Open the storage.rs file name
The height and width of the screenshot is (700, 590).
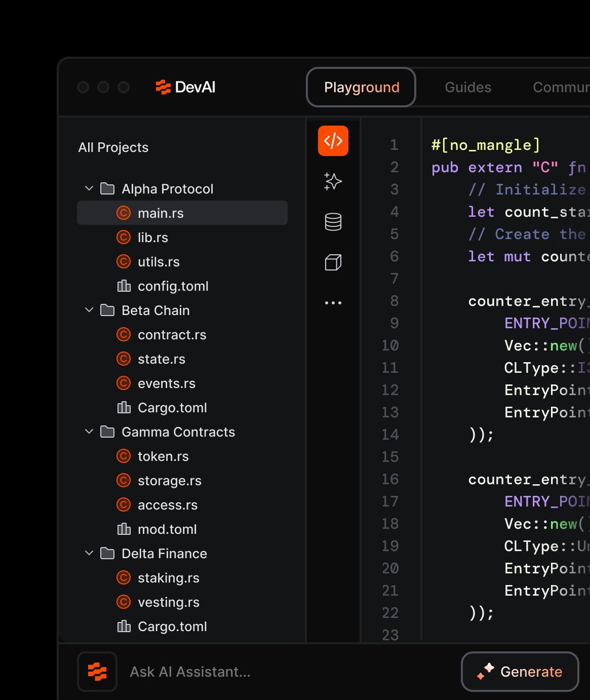pos(170,481)
